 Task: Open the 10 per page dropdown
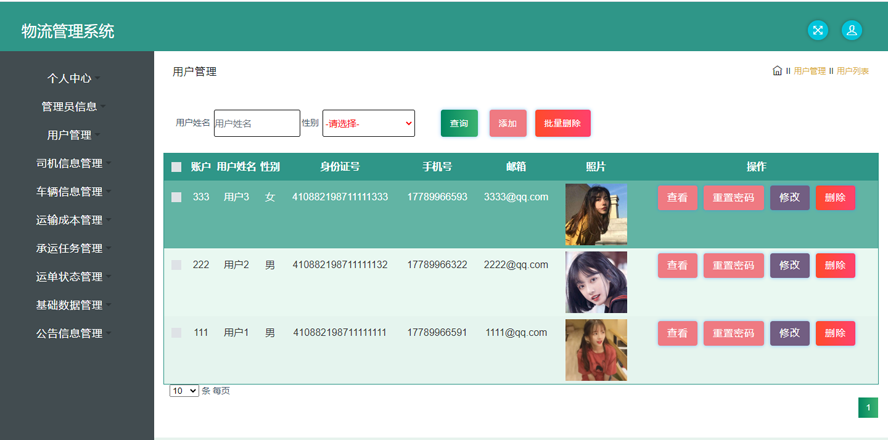tap(184, 391)
